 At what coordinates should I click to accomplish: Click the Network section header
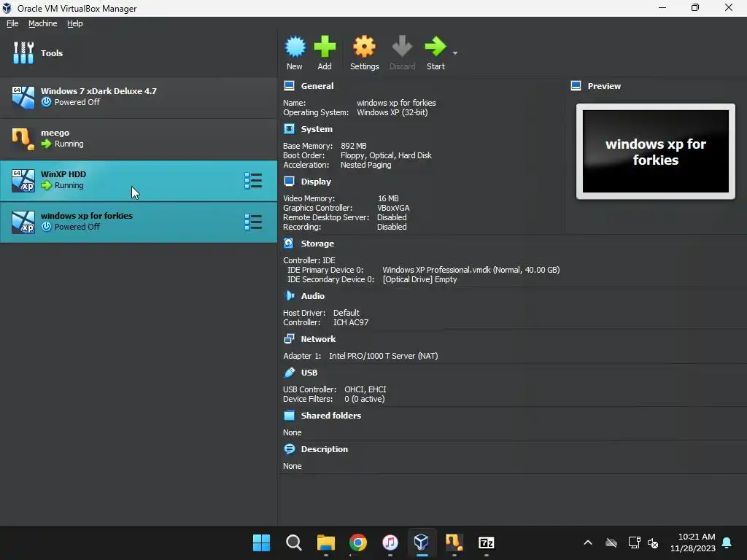(x=318, y=339)
